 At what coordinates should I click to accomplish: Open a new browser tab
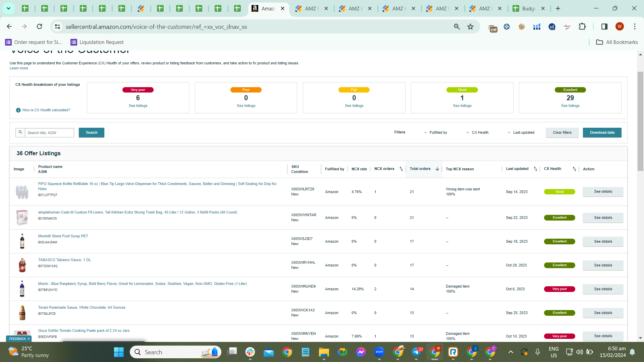point(558,8)
